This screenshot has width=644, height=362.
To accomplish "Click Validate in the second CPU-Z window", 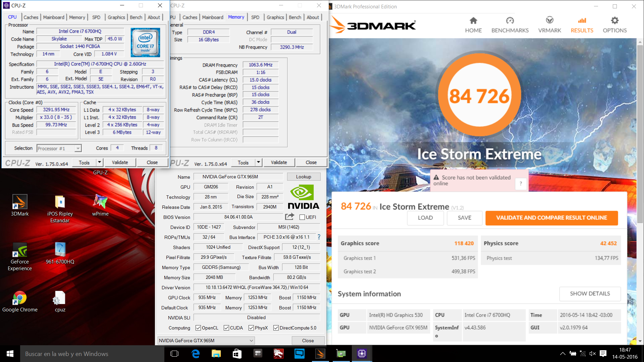I will 279,162.
